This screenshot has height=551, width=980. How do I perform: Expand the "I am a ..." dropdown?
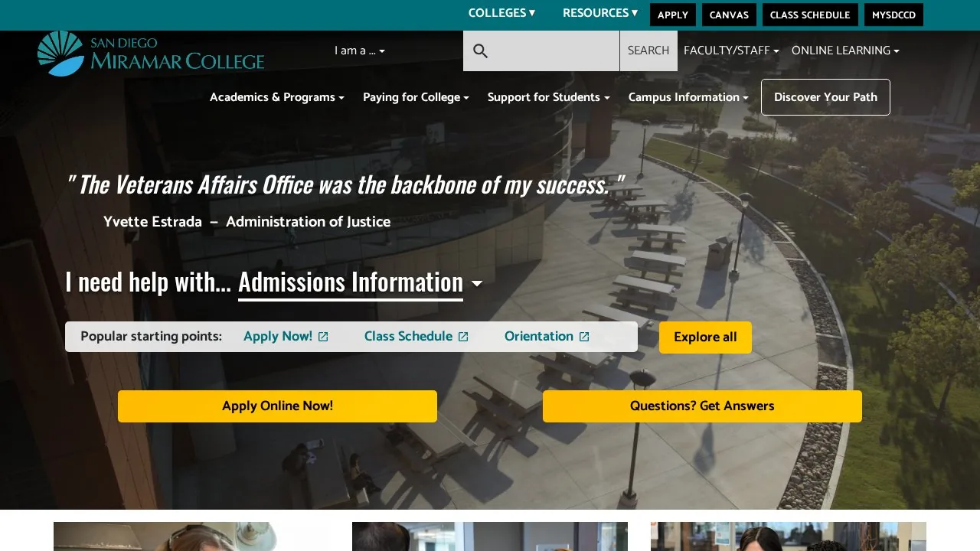[x=360, y=51]
